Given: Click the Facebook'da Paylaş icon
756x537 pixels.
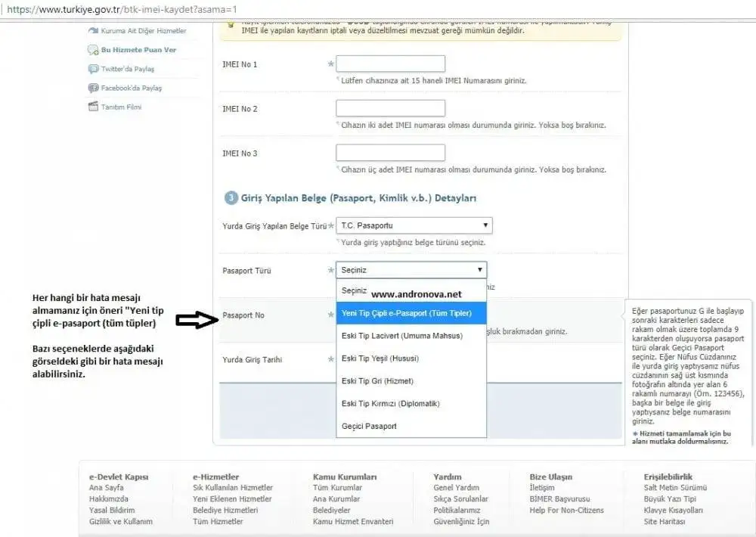Looking at the screenshot, I should [93, 88].
